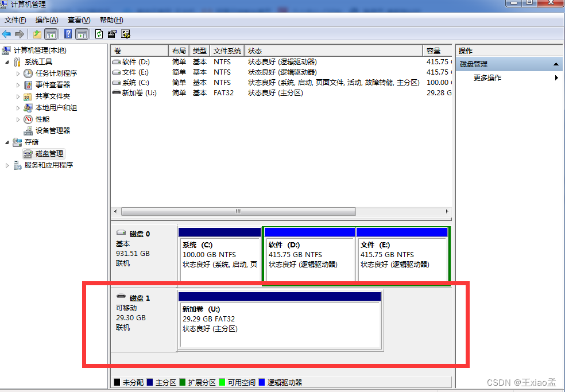Click the black 未分配 legend swatch
Screen dimensions: 565x392
coord(117,382)
